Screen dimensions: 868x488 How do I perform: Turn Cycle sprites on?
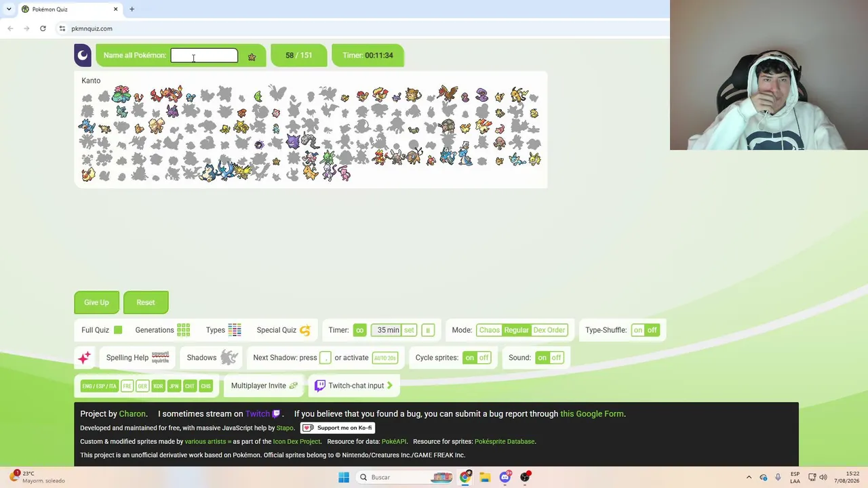click(469, 358)
